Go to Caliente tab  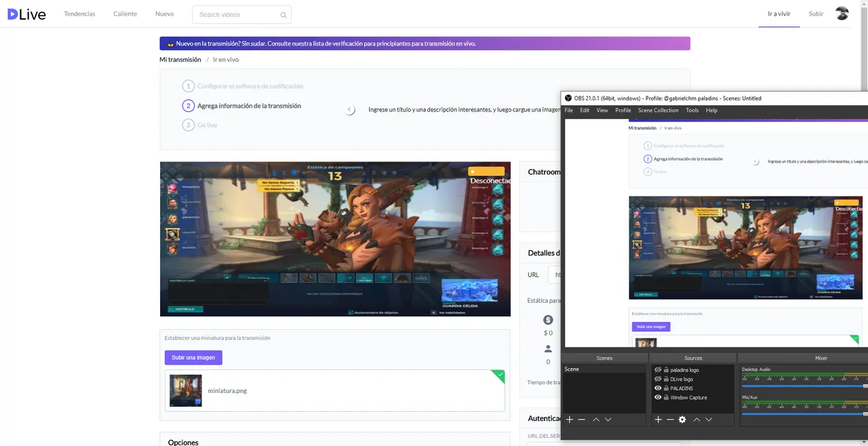pyautogui.click(x=125, y=14)
